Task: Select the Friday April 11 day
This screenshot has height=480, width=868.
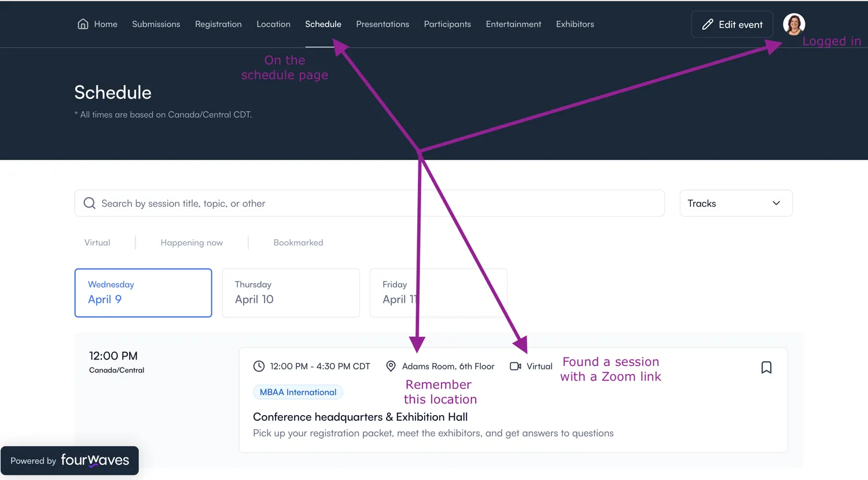Action: pyautogui.click(x=438, y=293)
